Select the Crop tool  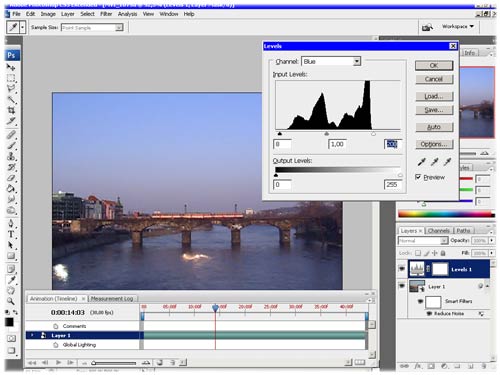tap(11, 110)
